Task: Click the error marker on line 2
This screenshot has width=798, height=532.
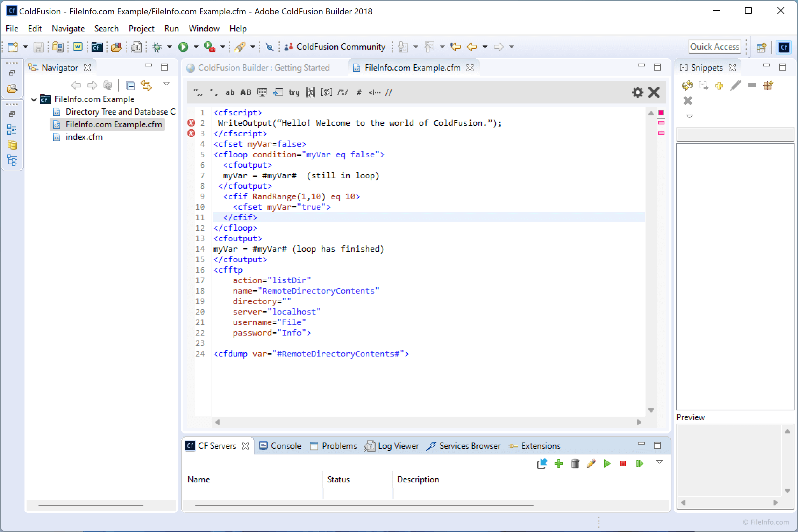Action: [191, 123]
